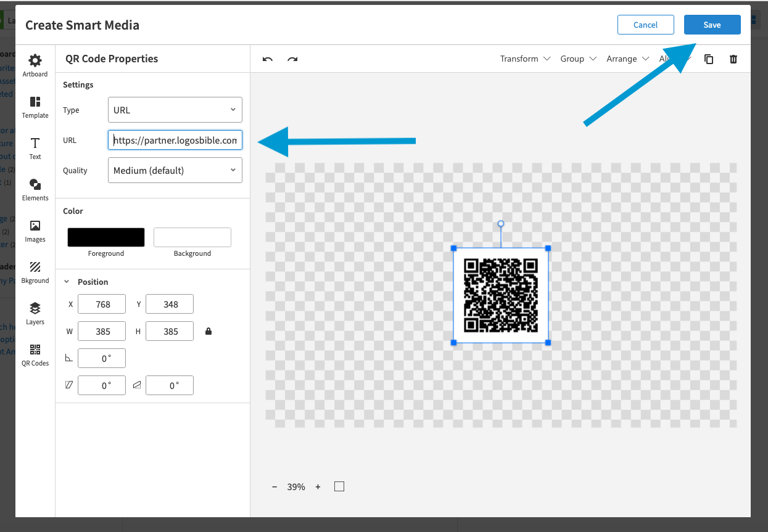Open the Arrange menu
This screenshot has width=768, height=532.
tap(628, 59)
